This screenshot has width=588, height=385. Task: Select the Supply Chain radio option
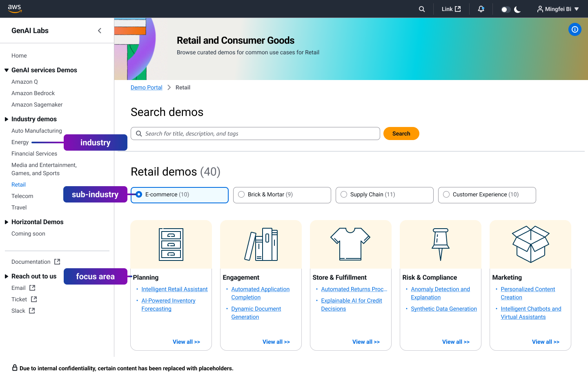coord(344,195)
